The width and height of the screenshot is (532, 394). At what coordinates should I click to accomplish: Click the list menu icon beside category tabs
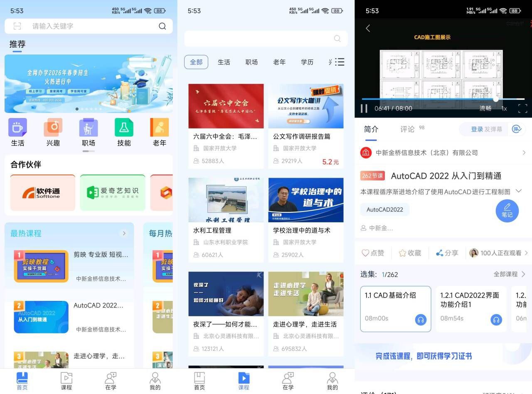pyautogui.click(x=340, y=62)
